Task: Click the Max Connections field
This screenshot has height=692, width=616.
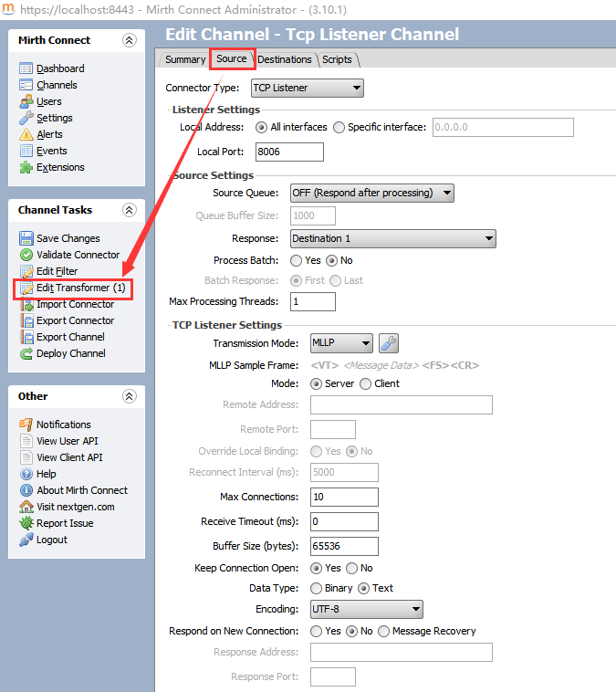Action: pos(344,497)
